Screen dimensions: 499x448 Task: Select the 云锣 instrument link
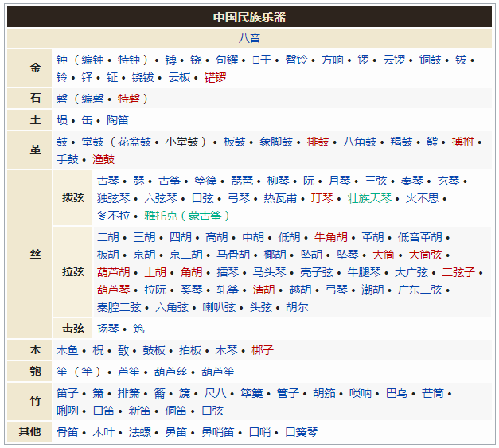coord(394,60)
